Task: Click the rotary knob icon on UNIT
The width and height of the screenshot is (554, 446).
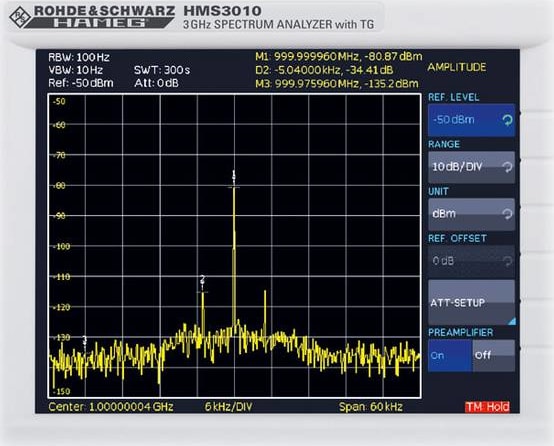Action: coord(507,214)
